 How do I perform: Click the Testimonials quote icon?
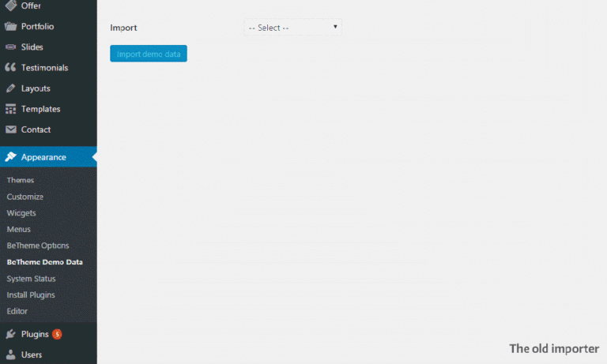pyautogui.click(x=10, y=68)
